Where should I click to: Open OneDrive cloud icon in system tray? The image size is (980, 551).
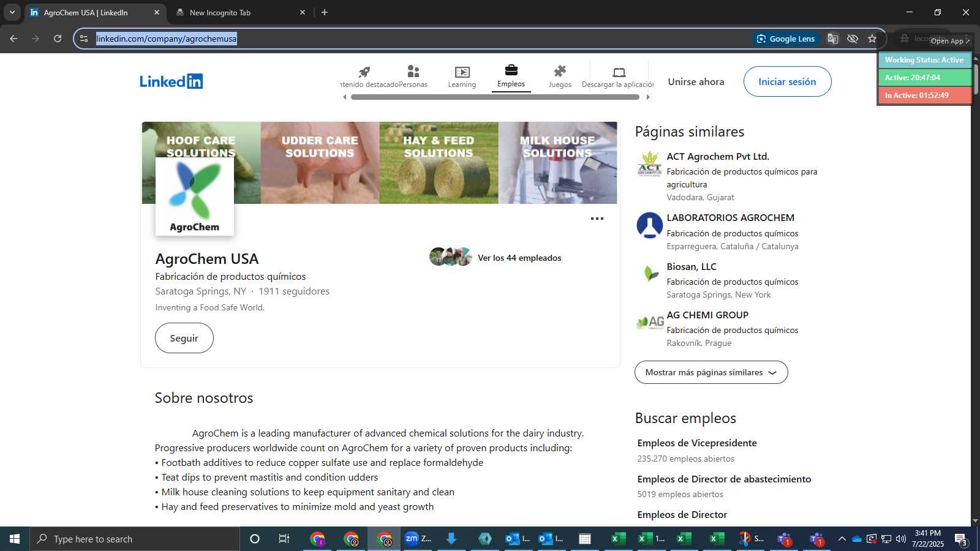pos(856,539)
